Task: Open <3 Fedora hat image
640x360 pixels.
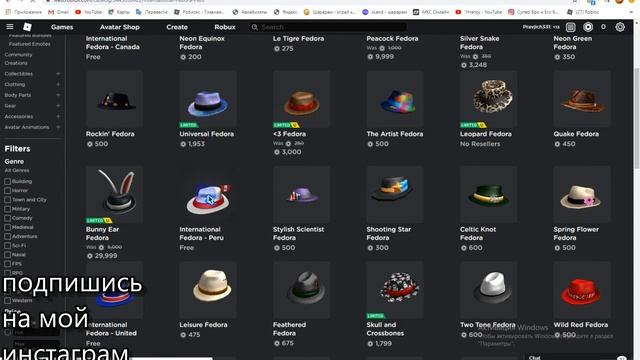Action: point(302,99)
